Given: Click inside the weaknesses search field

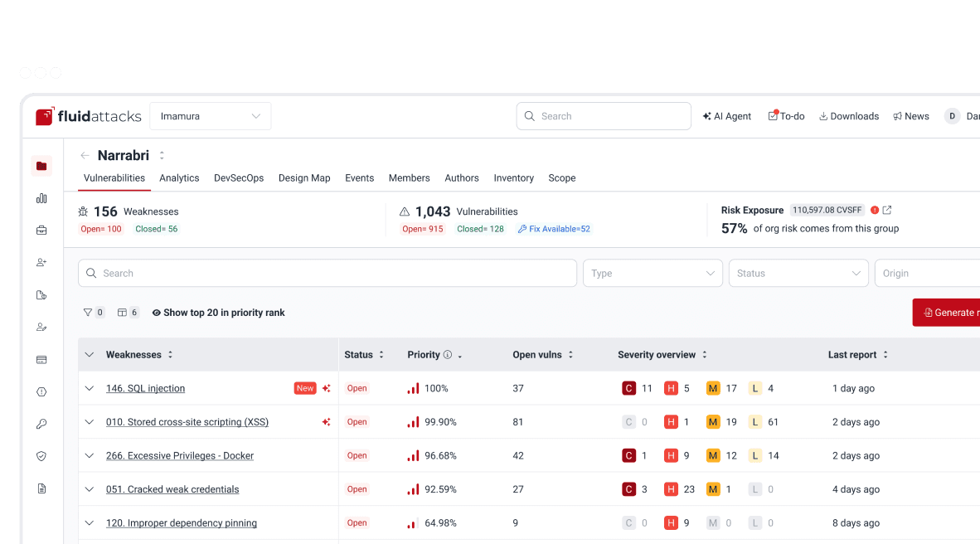Looking at the screenshot, I should pos(327,273).
